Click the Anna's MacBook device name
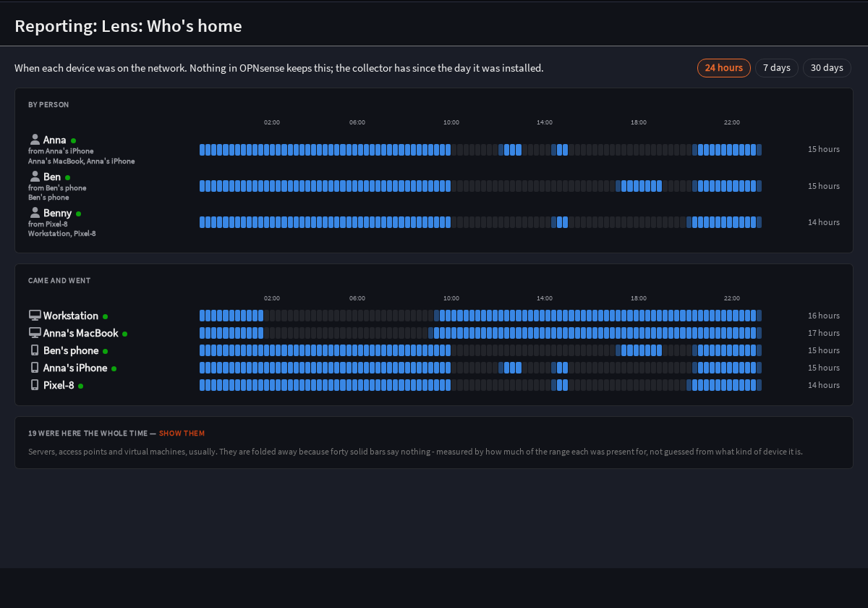The width and height of the screenshot is (868, 608). [81, 333]
